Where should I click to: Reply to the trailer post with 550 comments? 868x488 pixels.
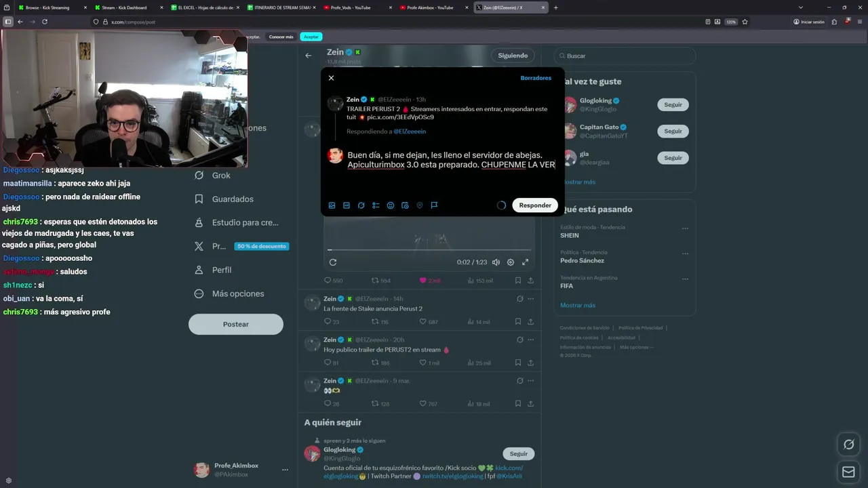coord(333,281)
